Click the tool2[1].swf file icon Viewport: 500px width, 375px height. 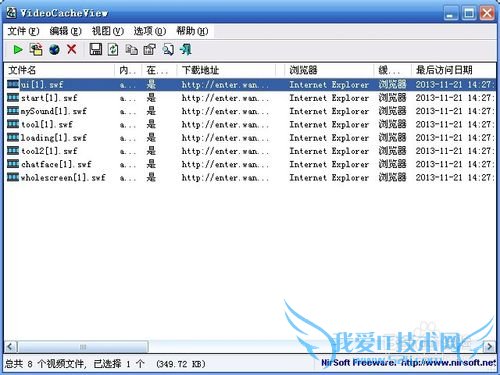pos(13,150)
